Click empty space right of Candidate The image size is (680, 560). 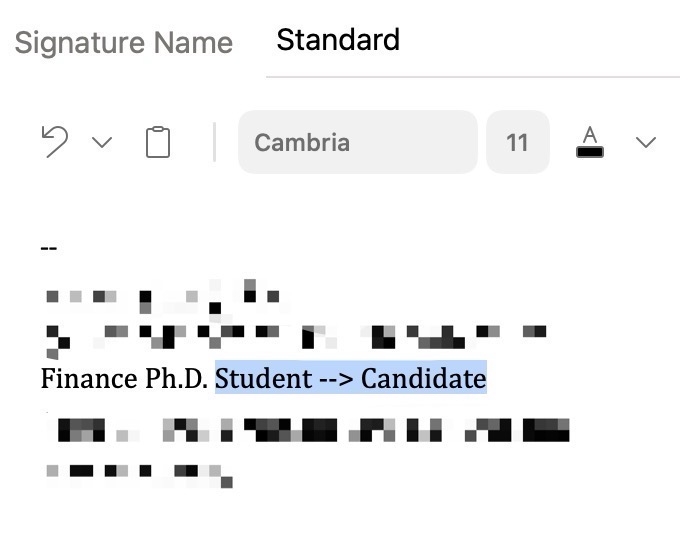point(580,380)
